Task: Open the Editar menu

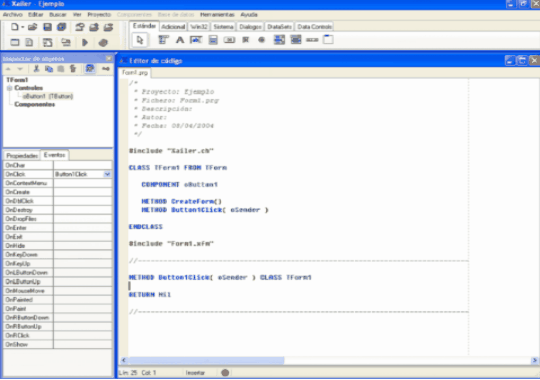Action: tap(36, 14)
